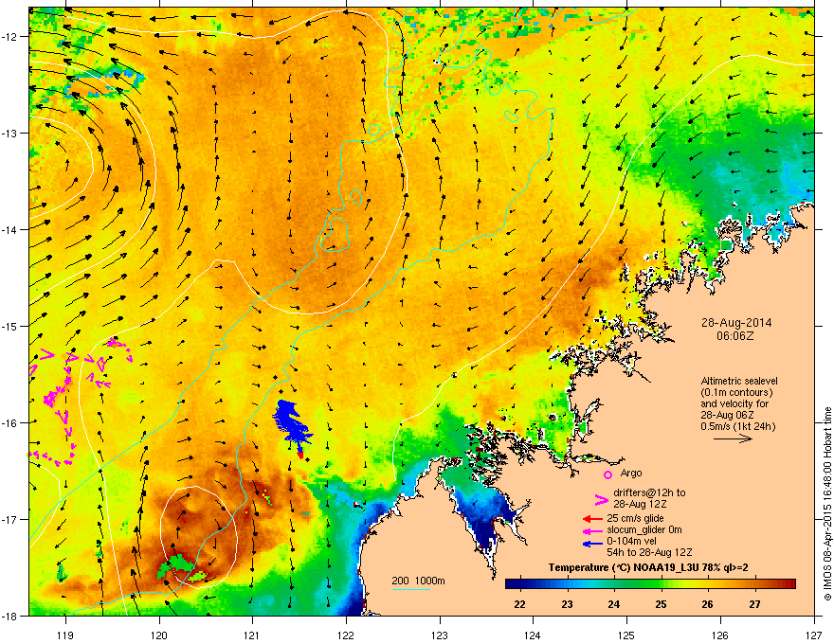Click the 54h to 28-Aug 12Z label
The width and height of the screenshot is (834, 644).
click(649, 552)
